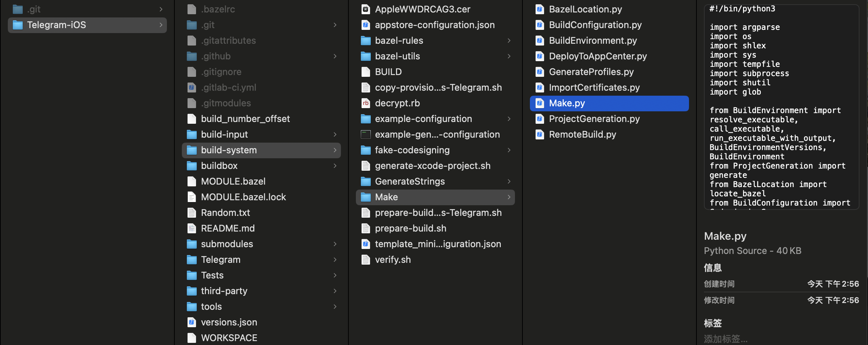868x345 pixels.
Task: Select the GenerateProfiles.py file name
Action: (x=591, y=72)
